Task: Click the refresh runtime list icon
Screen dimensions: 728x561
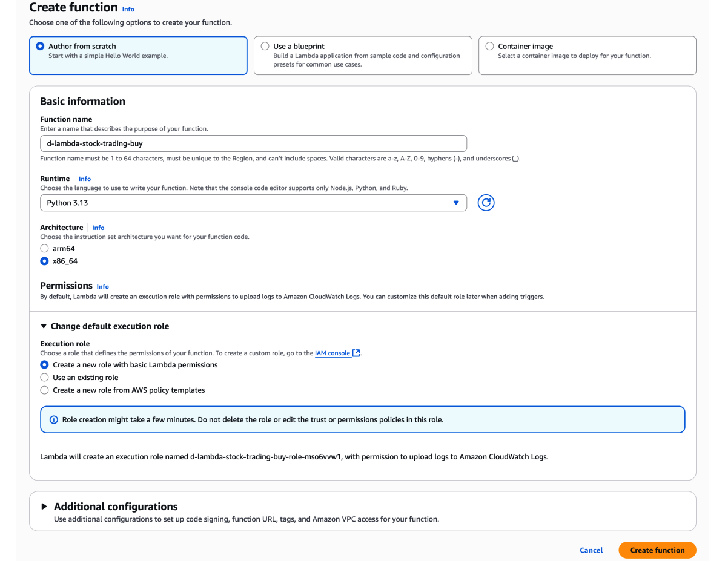Action: [x=486, y=203]
